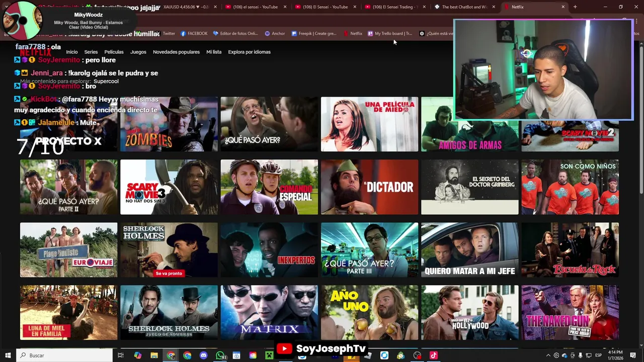This screenshot has height=362, width=644.
Task: Open Una película de miedo
Action: pyautogui.click(x=369, y=124)
